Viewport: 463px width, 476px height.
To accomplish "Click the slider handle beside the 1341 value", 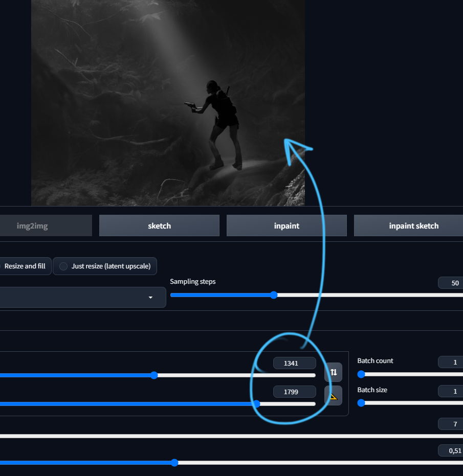I will coord(154,375).
